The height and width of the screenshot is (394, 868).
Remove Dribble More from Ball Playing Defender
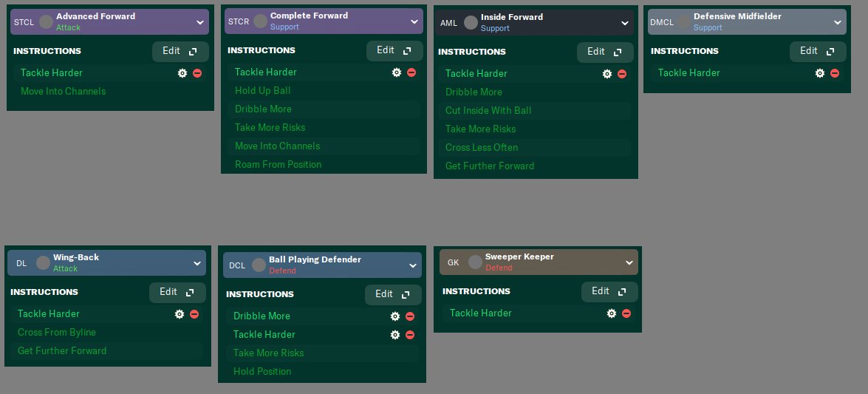[410, 316]
